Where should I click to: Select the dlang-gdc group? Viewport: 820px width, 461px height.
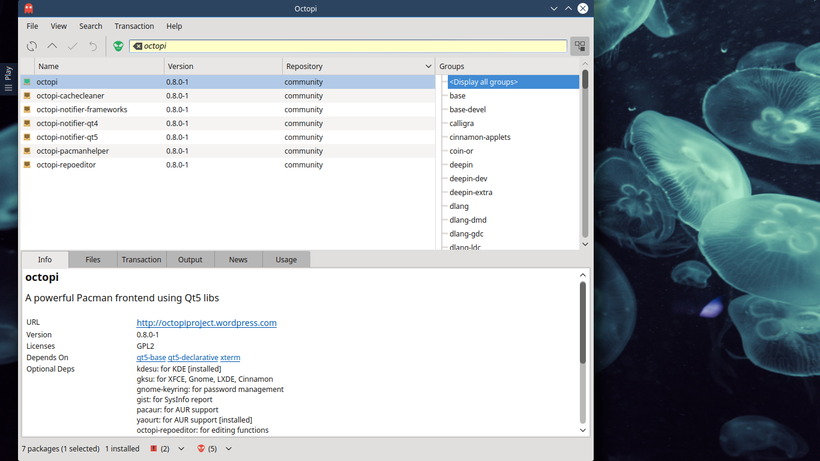pos(466,234)
